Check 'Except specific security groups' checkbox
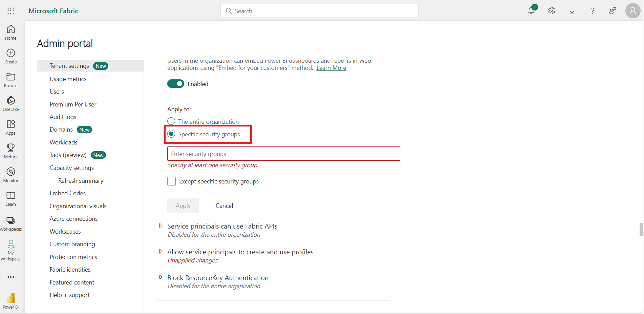 172,181
